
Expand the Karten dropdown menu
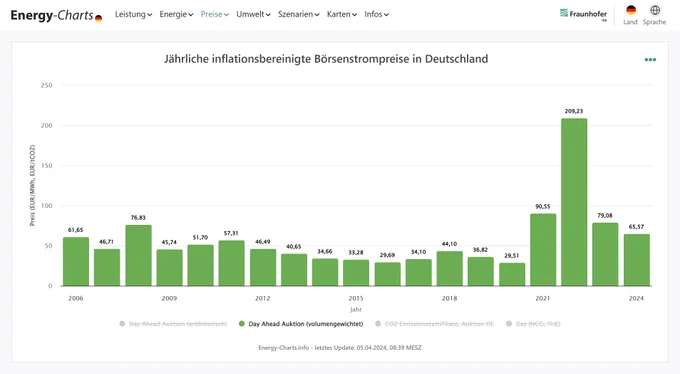point(342,14)
